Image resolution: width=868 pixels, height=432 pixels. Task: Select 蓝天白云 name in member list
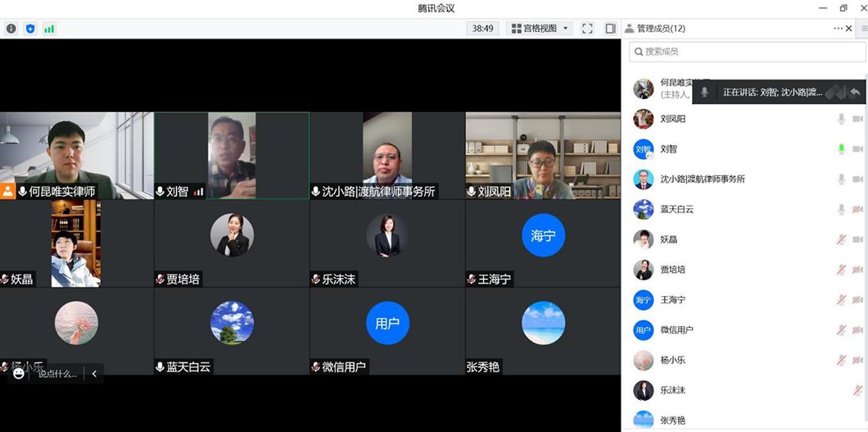(677, 209)
